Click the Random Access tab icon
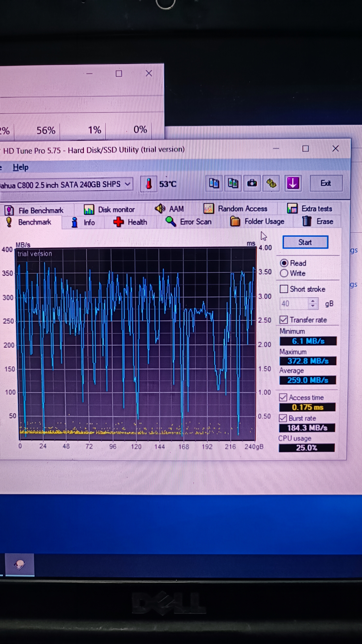Screen dimensions: 362x644 pos(209,209)
